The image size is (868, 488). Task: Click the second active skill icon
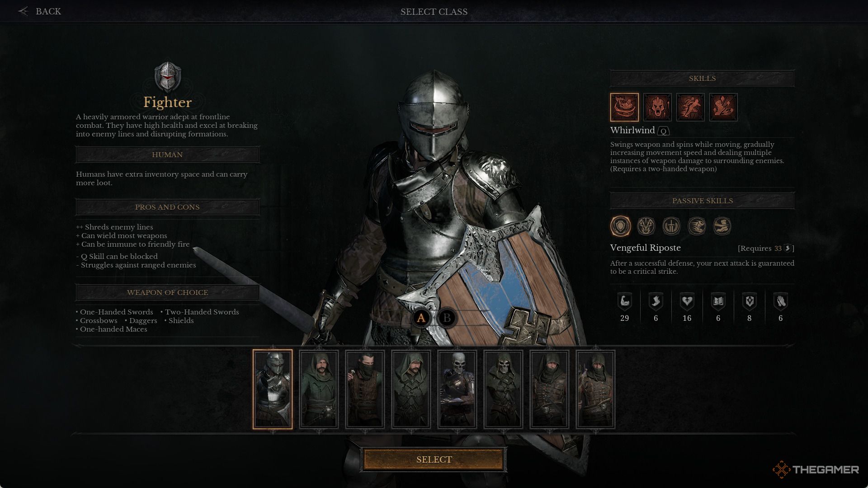(656, 106)
